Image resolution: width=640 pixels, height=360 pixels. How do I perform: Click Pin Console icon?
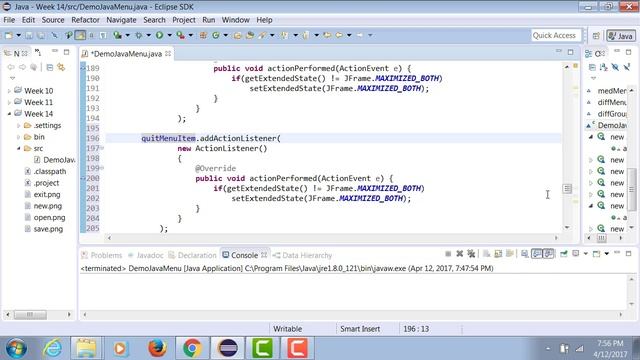point(564,254)
